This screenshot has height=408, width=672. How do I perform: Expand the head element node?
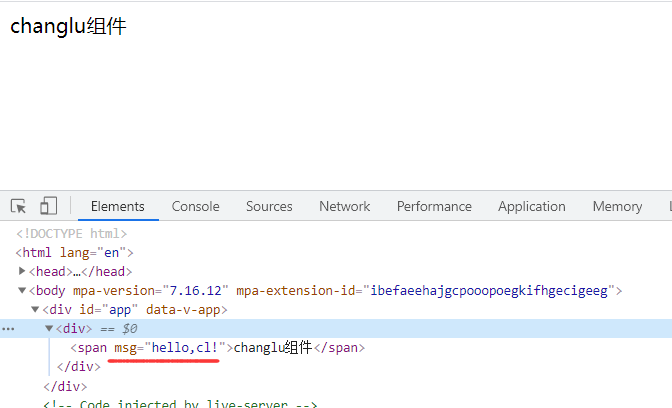pyautogui.click(x=22, y=271)
